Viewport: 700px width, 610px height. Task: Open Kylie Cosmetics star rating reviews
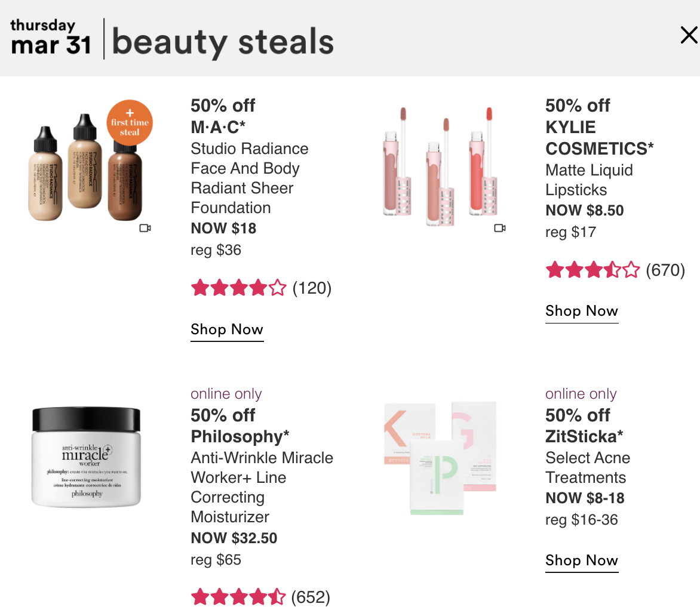[615, 270]
